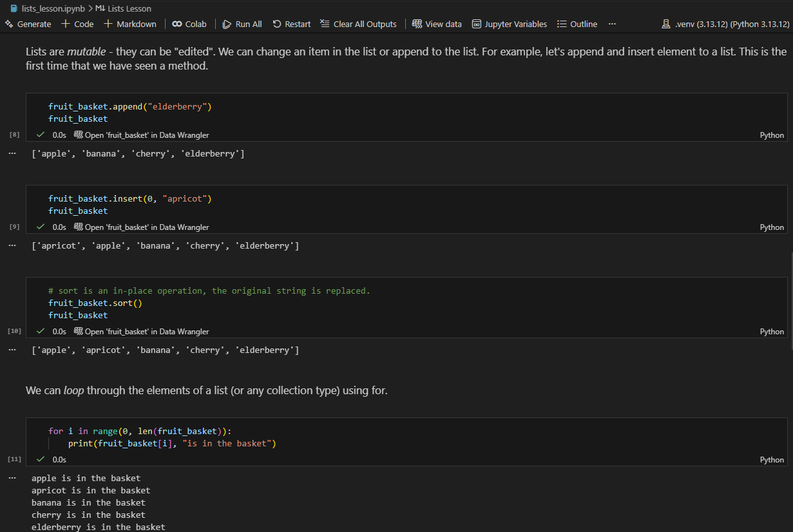Select the .venv Python 3.13.12 kernel picker
793x532 pixels.
coord(725,24)
